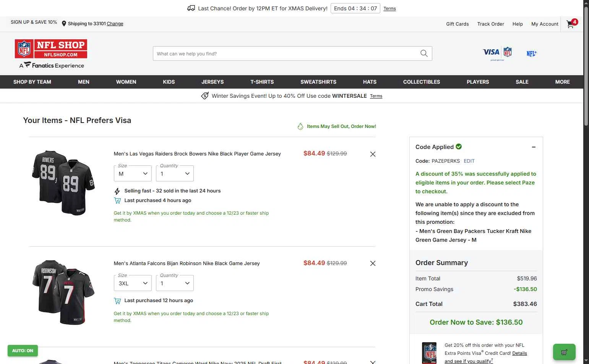This screenshot has height=364, width=589.
Task: Open the JERSEYS menu
Action: (213, 82)
